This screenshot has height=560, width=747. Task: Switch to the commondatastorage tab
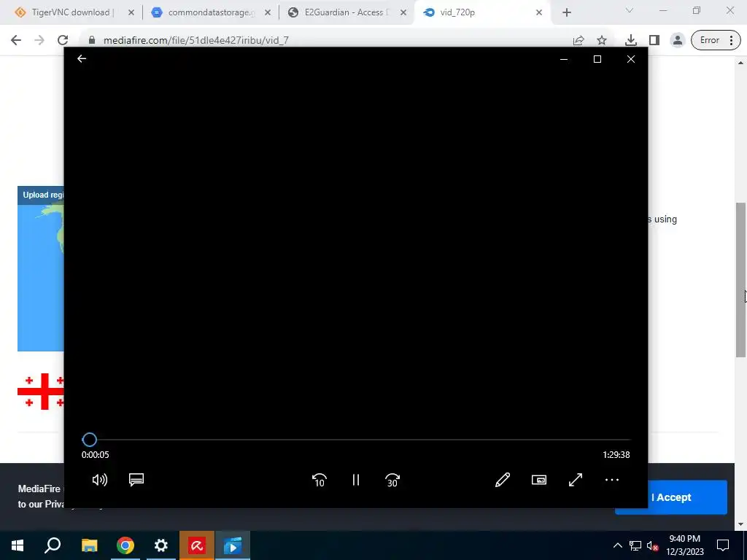(211, 12)
